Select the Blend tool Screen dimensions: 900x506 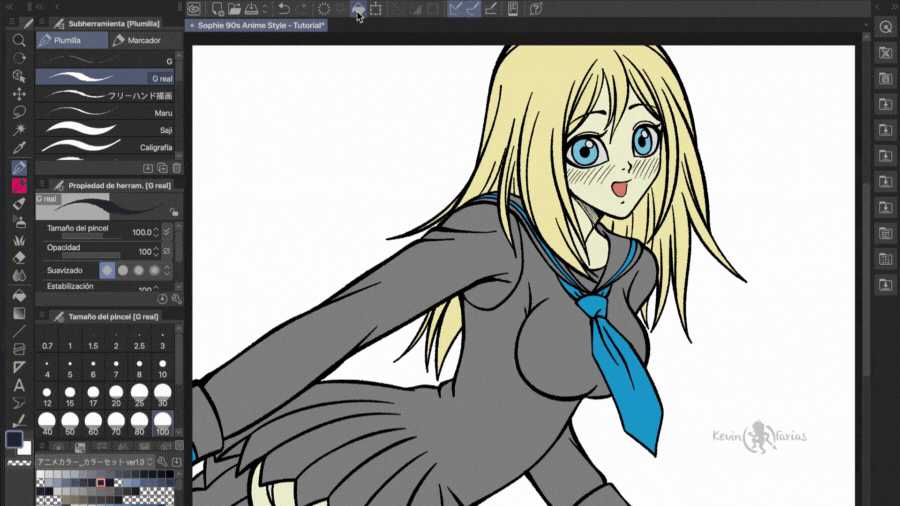(19, 276)
